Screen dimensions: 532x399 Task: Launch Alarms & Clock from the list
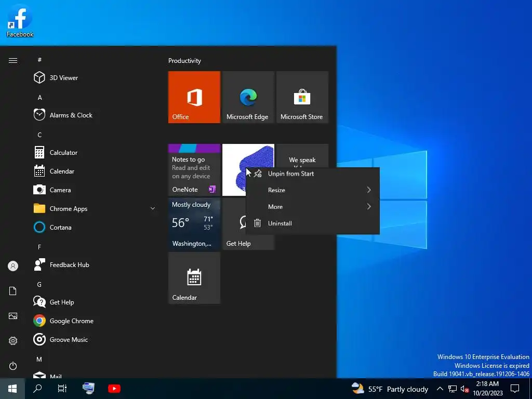click(71, 115)
